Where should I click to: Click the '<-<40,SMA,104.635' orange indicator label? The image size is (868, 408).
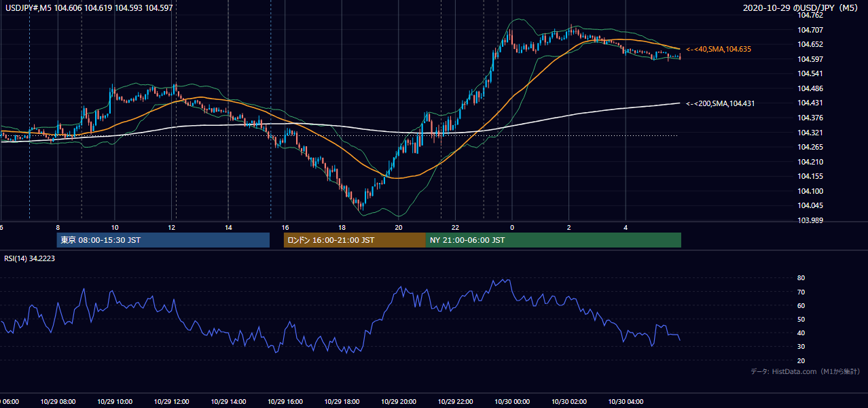point(719,49)
